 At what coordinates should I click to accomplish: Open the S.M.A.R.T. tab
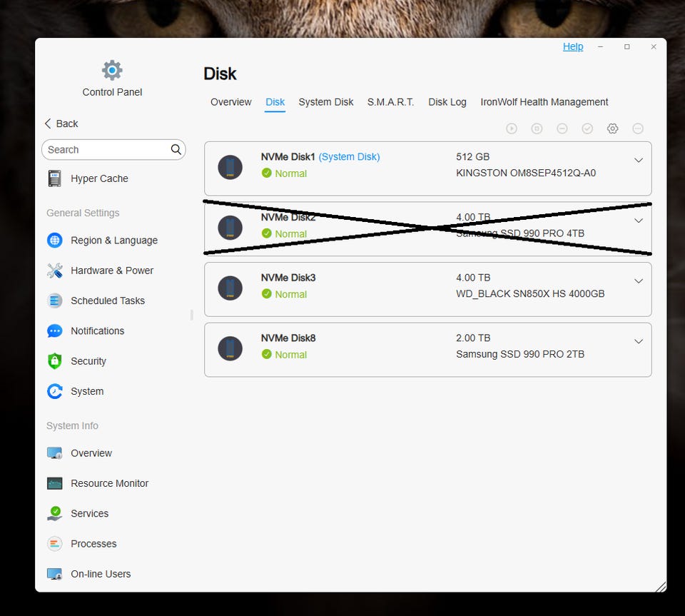[390, 102]
